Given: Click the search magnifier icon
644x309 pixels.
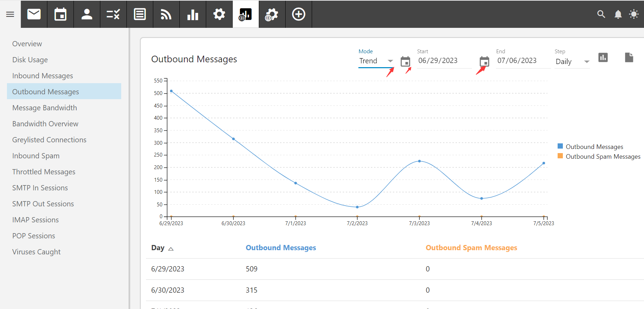Looking at the screenshot, I should [x=601, y=14].
